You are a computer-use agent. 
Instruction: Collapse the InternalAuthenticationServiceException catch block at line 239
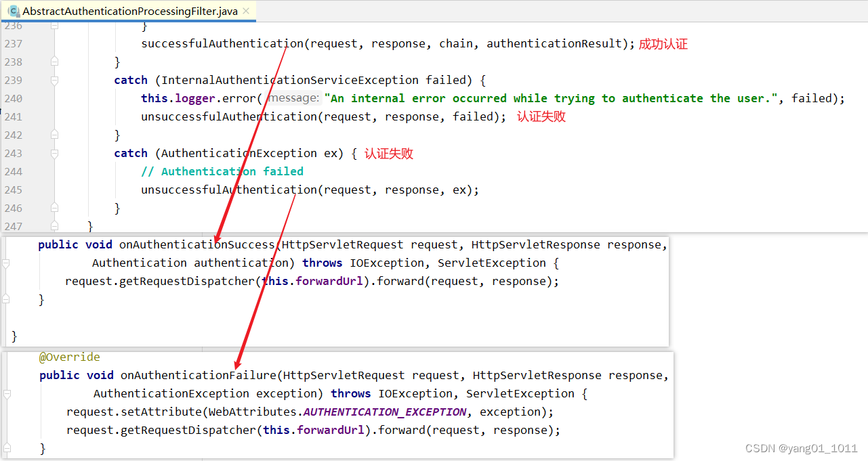click(x=54, y=80)
